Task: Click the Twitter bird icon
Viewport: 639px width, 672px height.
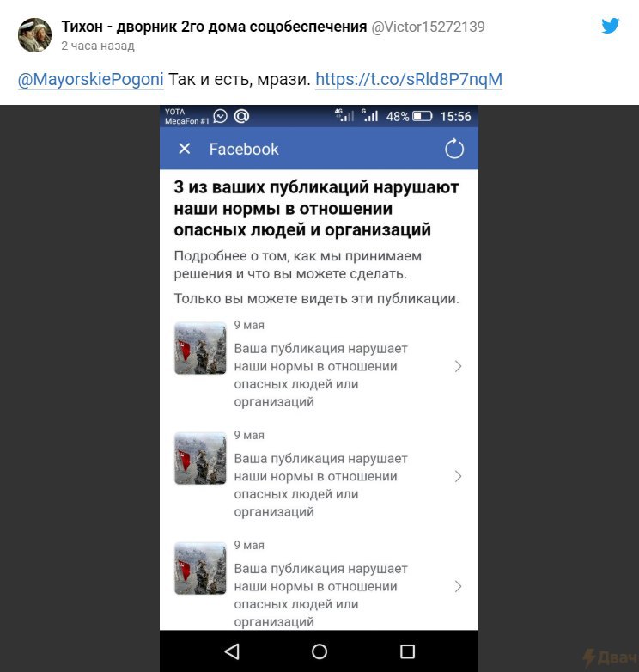Action: (610, 26)
